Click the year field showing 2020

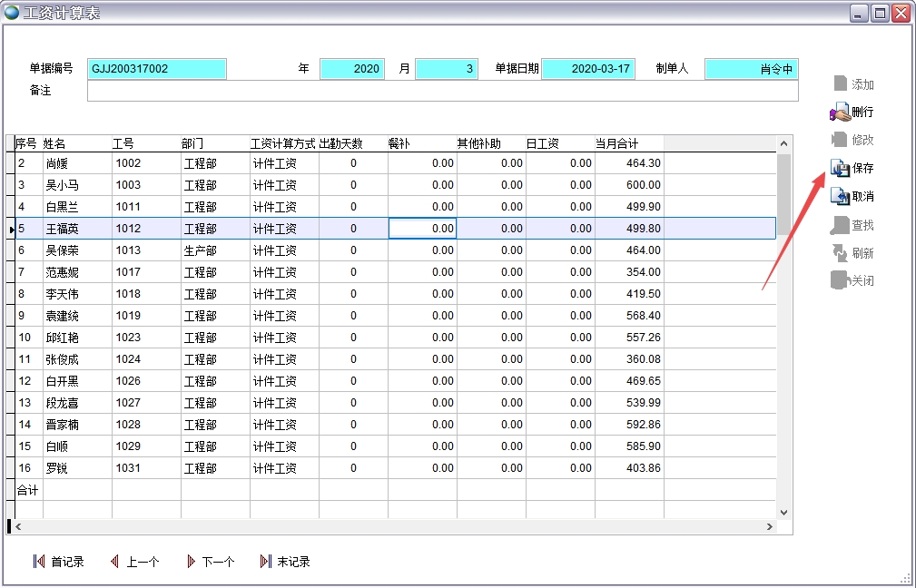tap(352, 69)
